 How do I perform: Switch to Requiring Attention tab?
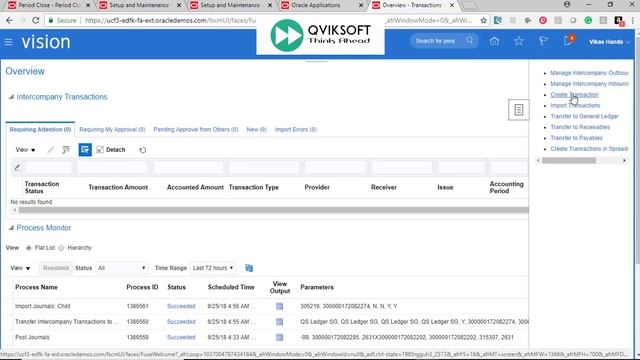(x=40, y=129)
